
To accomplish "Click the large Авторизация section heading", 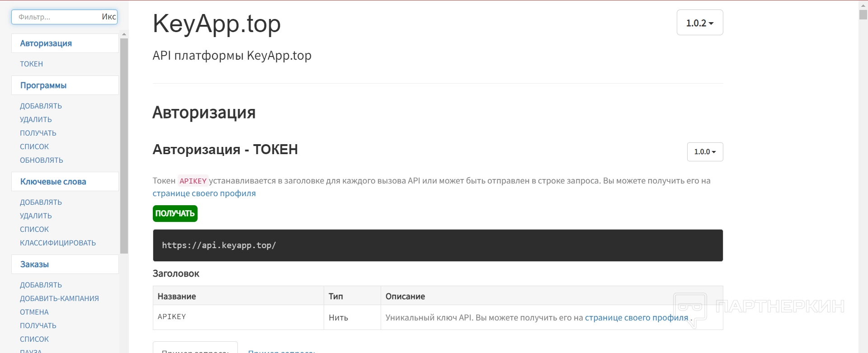I will (204, 113).
